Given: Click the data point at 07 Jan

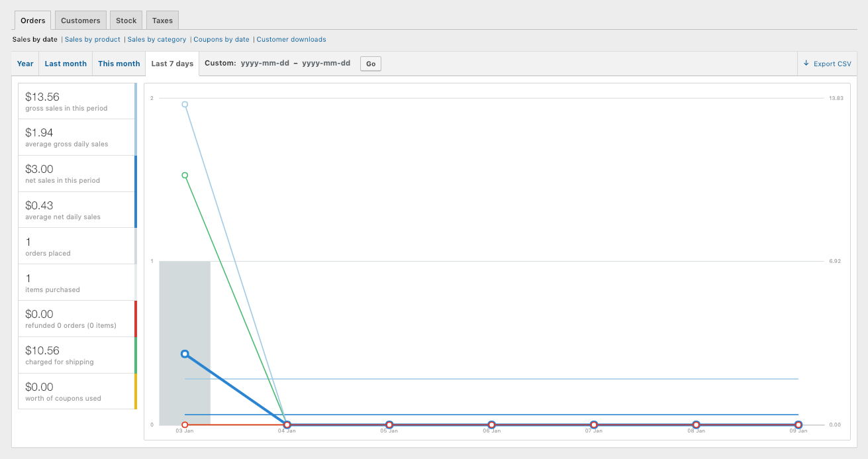Looking at the screenshot, I should (x=594, y=425).
